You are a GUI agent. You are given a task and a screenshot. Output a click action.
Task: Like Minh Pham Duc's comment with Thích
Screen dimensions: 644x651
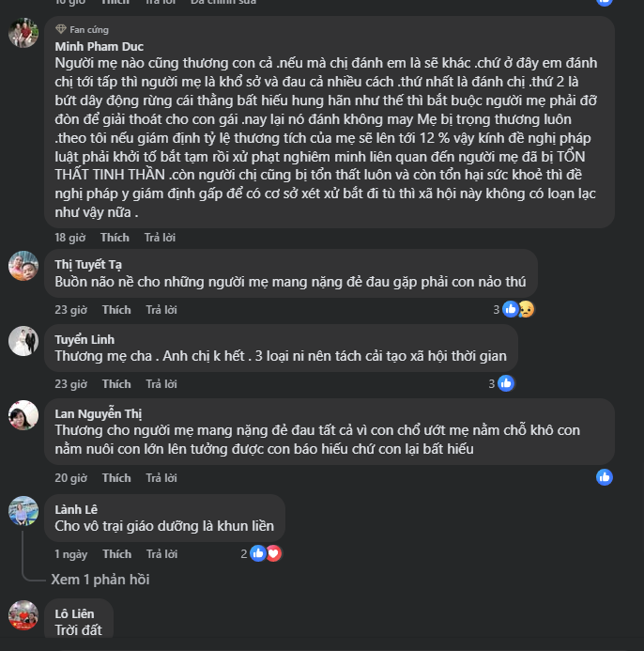pyautogui.click(x=116, y=238)
